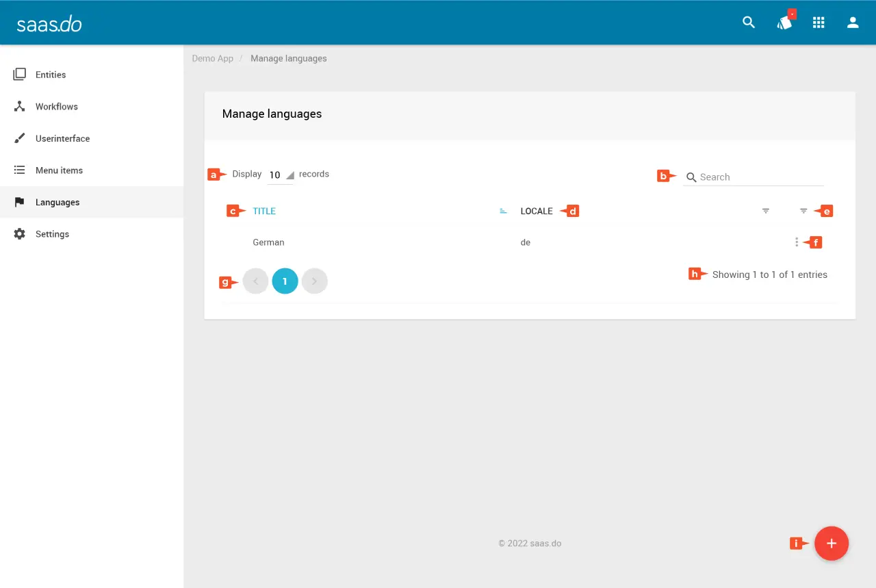This screenshot has width=876, height=588.
Task: Sort table by the LOCALE column header
Action: 536,212
